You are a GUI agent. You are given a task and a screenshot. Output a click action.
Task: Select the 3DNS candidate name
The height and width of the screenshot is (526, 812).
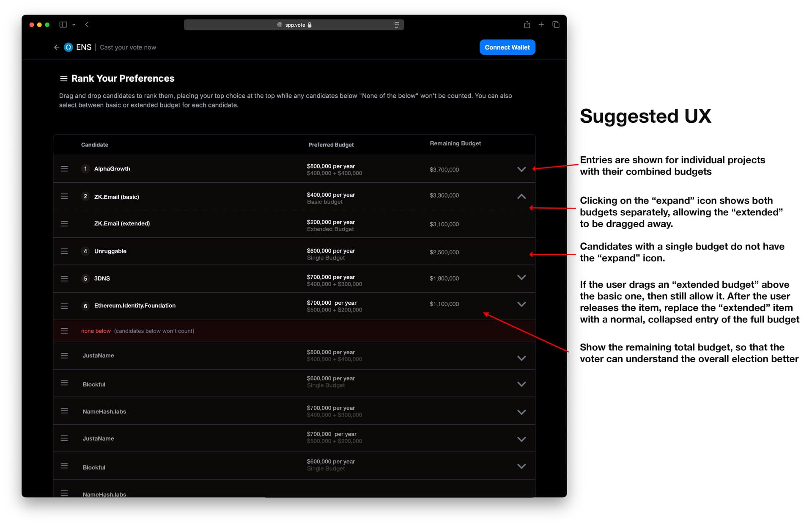coord(102,278)
